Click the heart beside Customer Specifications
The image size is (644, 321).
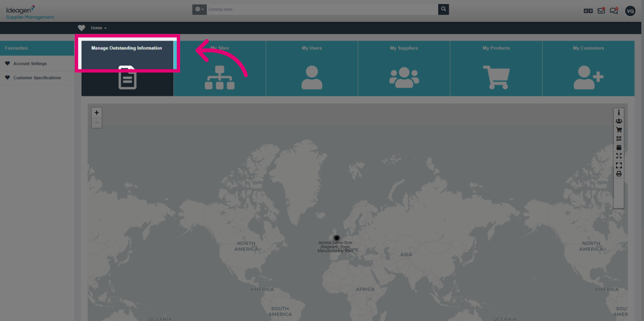(7, 77)
